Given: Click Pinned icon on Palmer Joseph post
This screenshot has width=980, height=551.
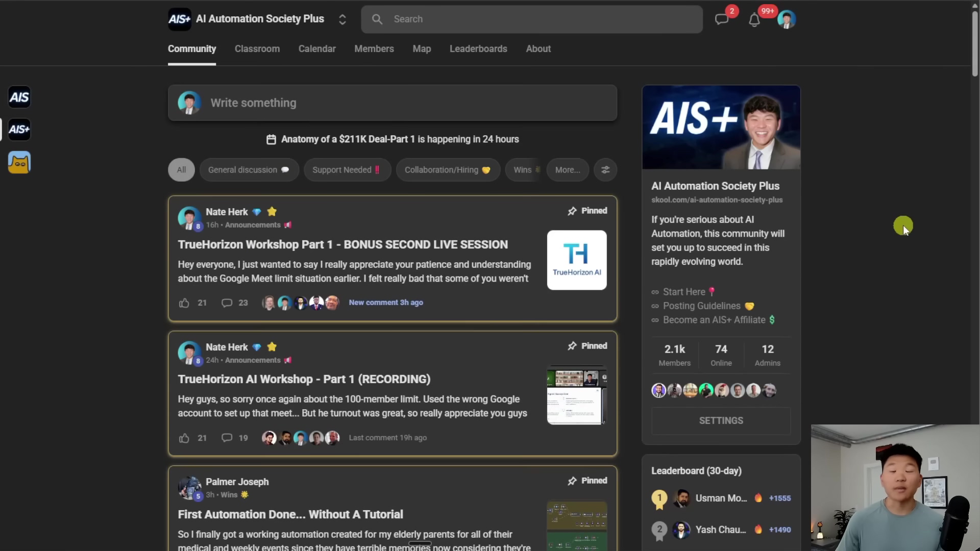Looking at the screenshot, I should click(x=572, y=481).
